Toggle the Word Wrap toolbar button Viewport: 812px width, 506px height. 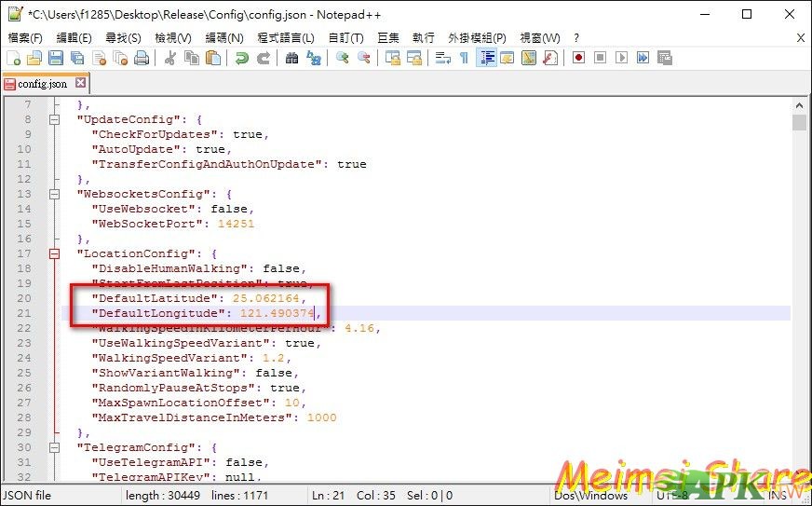442,58
